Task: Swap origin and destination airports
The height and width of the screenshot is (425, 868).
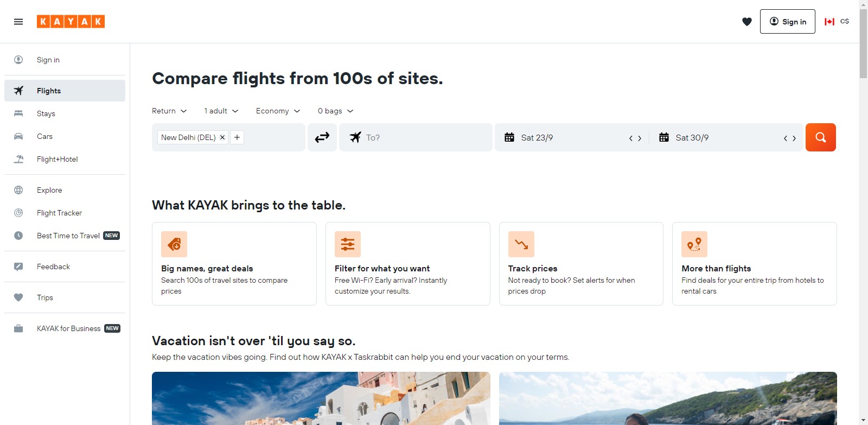Action: [x=322, y=137]
